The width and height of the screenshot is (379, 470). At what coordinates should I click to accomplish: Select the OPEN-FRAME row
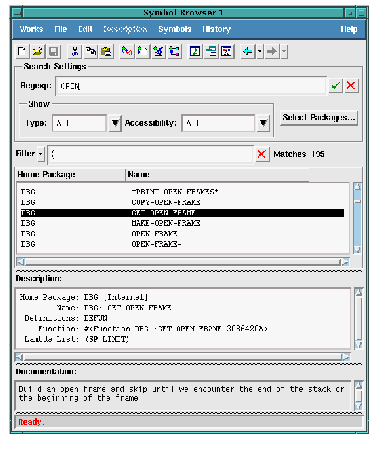(182, 234)
